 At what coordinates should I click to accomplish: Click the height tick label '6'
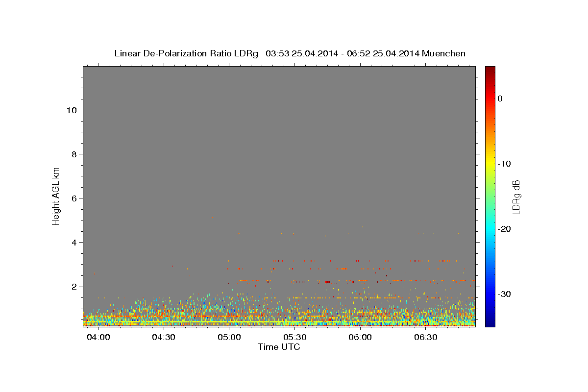pyautogui.click(x=73, y=198)
